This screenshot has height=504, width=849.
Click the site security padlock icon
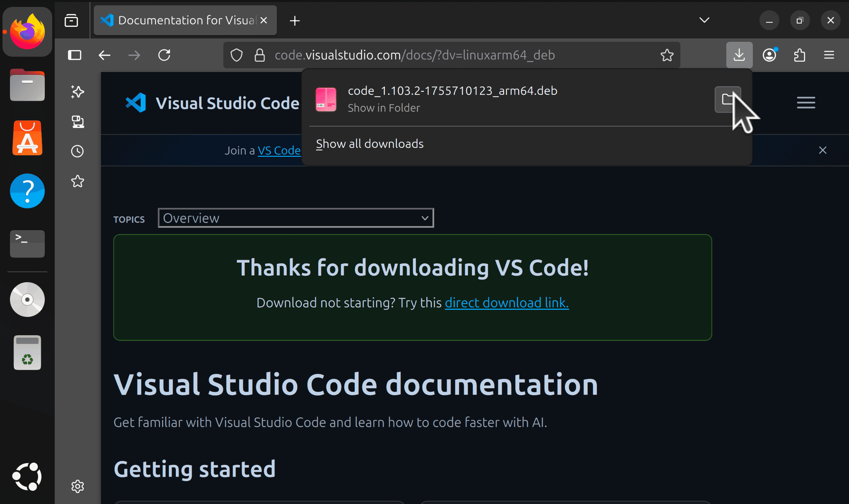click(x=260, y=55)
